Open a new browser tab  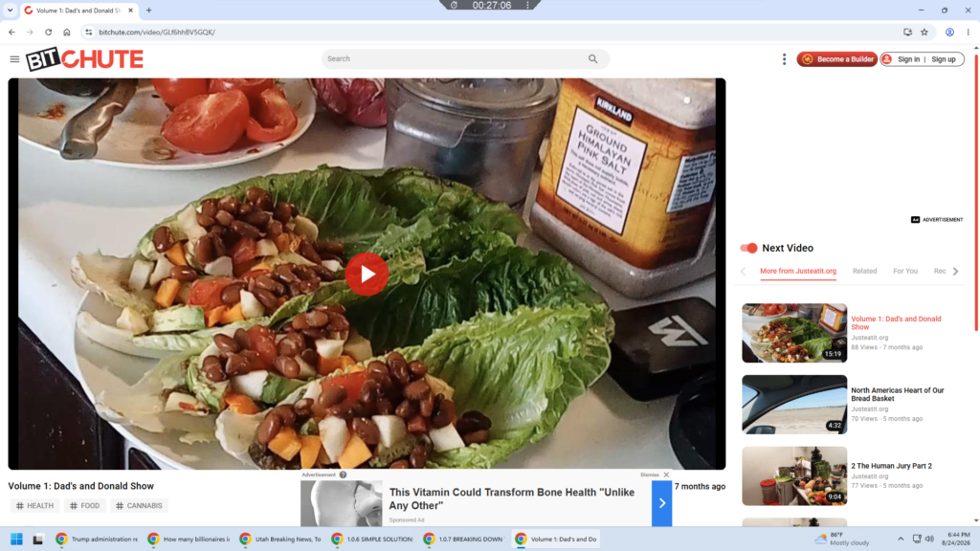point(148,10)
